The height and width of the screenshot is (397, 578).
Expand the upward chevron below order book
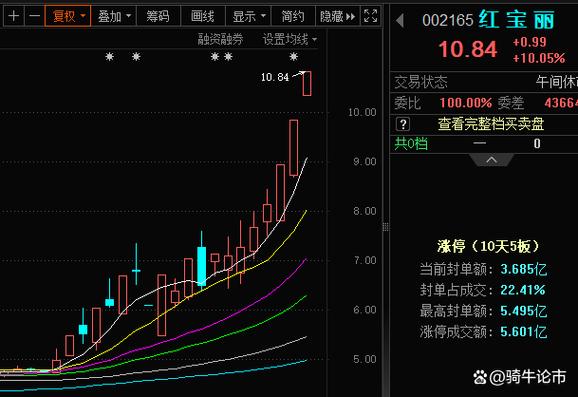(x=491, y=160)
